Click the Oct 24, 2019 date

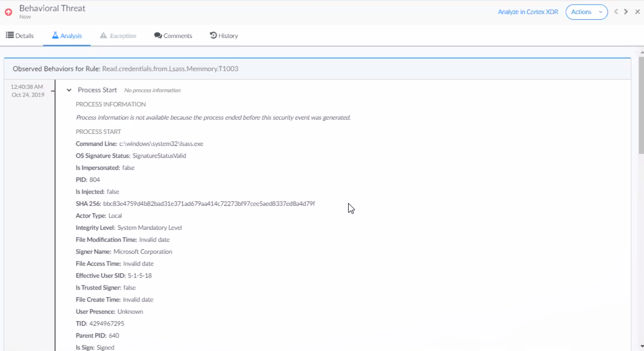click(28, 95)
